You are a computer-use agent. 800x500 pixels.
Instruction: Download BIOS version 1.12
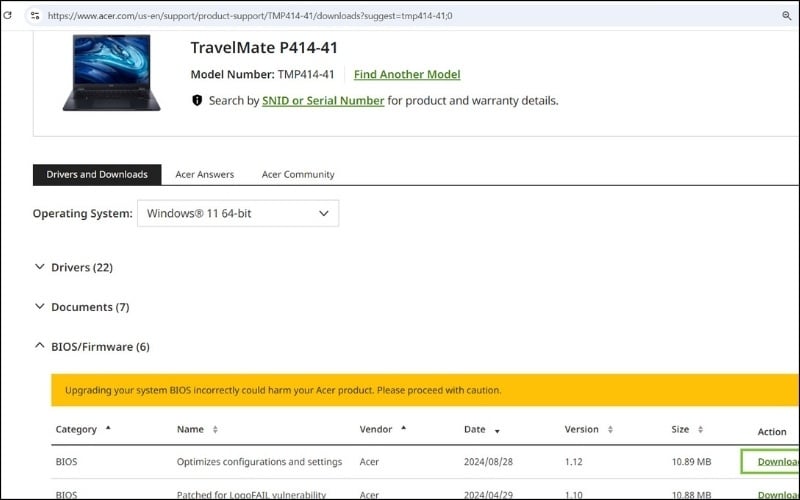click(774, 461)
